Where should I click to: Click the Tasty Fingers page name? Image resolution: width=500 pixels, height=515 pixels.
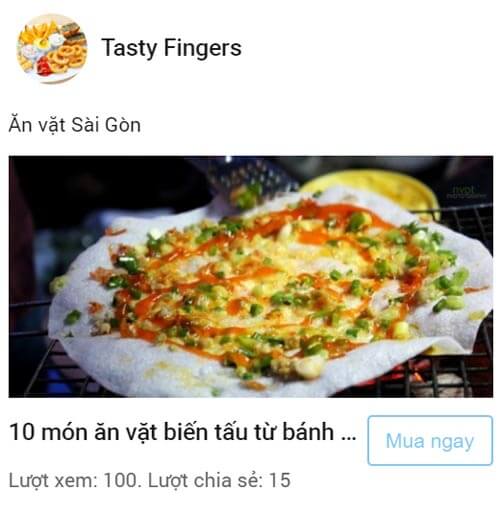coord(171,48)
